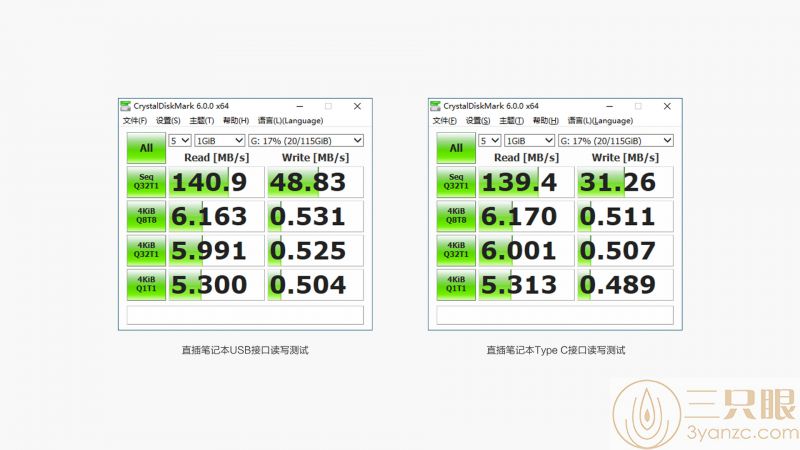Run All tests in right window
Viewport: 800px width, 450px height.
456,148
